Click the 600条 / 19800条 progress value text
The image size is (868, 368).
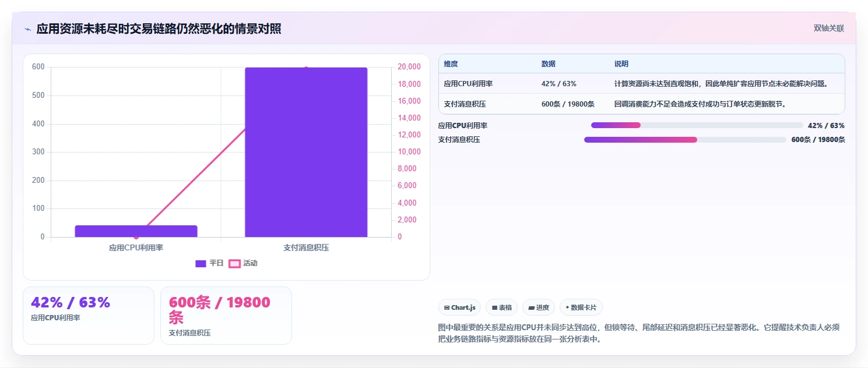pyautogui.click(x=818, y=140)
